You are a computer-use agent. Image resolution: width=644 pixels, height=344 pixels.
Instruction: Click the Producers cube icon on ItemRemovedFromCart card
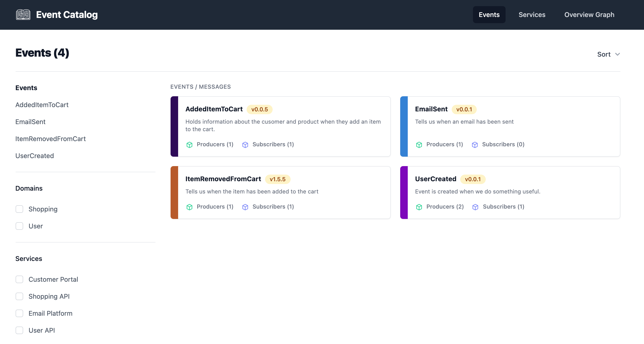[x=189, y=207]
